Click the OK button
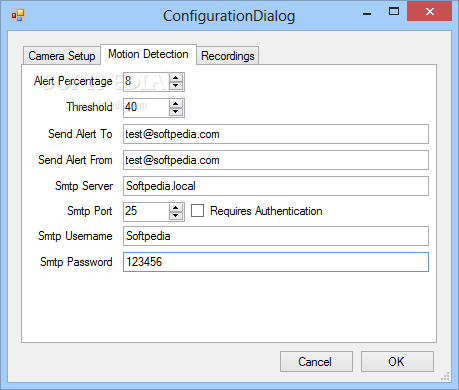The image size is (459, 390). (x=397, y=361)
